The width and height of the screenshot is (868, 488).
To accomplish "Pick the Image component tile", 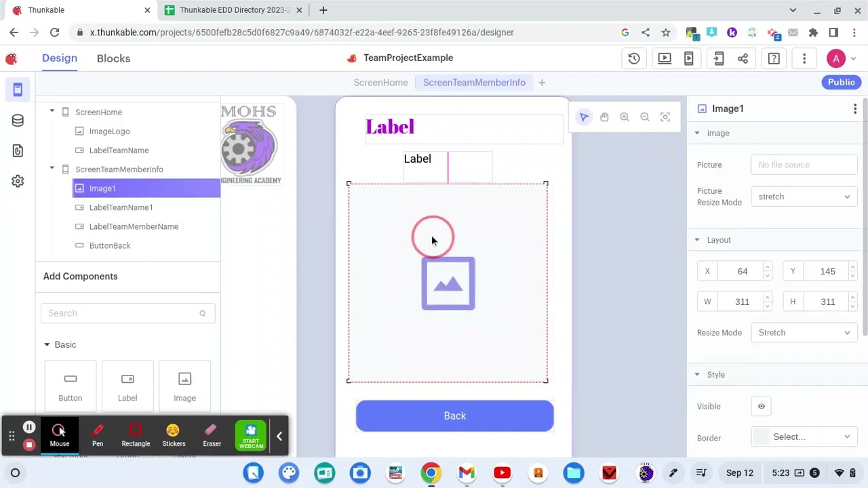I will pyautogui.click(x=184, y=386).
